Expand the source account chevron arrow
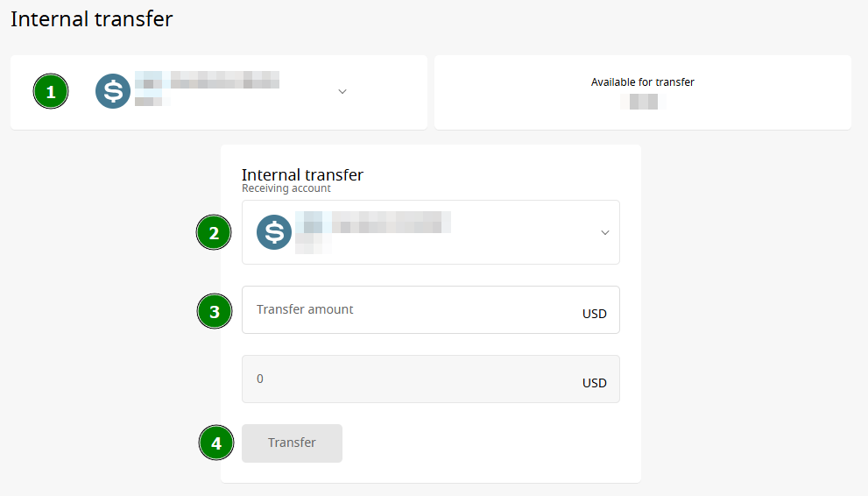 [342, 91]
